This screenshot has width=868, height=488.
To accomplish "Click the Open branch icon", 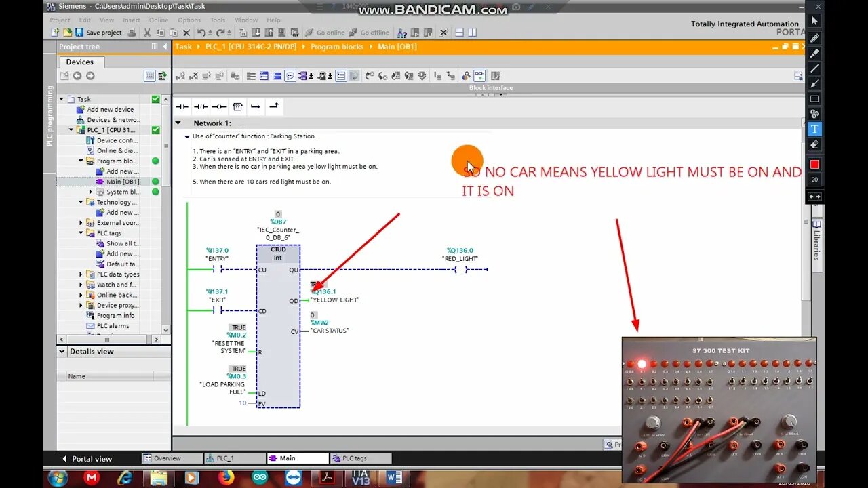I will [x=256, y=107].
